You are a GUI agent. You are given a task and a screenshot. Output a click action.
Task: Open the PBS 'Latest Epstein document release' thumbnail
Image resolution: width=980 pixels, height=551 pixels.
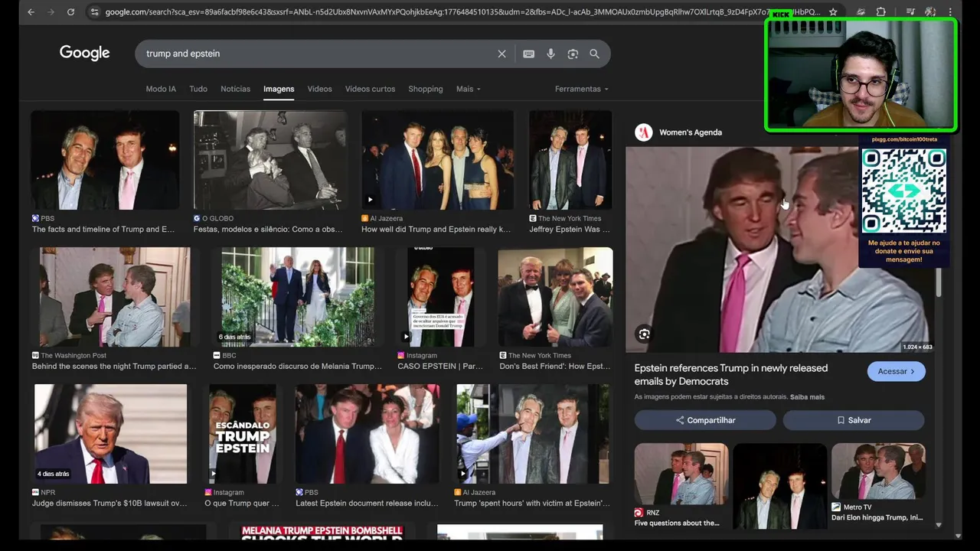tap(367, 434)
